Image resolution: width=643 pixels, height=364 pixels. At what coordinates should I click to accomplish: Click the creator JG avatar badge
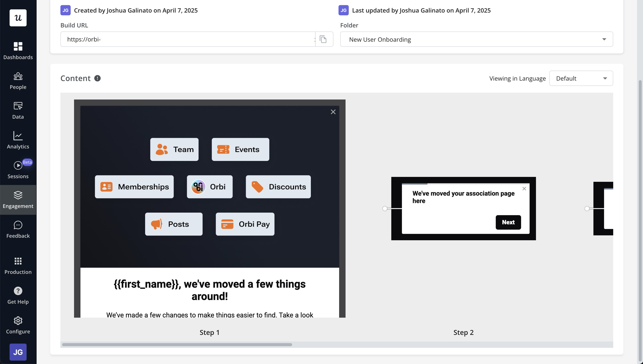click(65, 10)
